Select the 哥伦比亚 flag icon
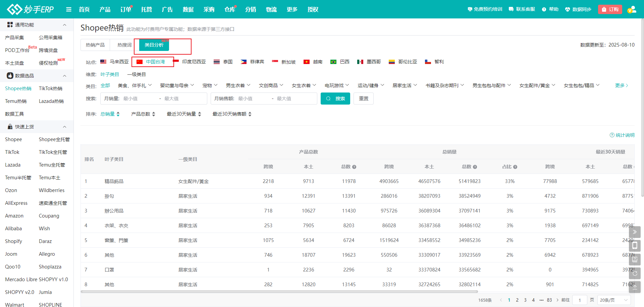This screenshot has height=307, width=644. click(392, 62)
